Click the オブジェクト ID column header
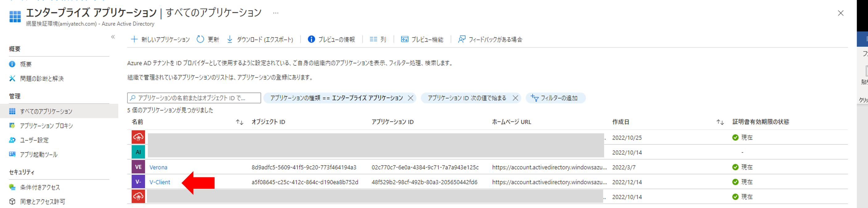The height and width of the screenshot is (208, 868). [268, 122]
